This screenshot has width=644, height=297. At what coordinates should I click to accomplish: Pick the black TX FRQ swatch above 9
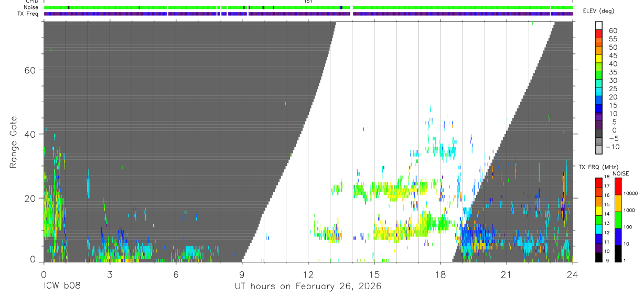599,257
